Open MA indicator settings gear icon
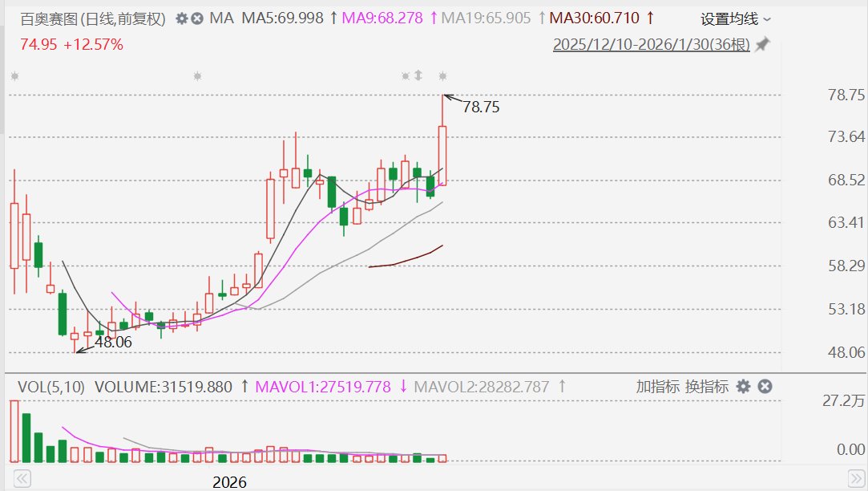 pyautogui.click(x=181, y=18)
